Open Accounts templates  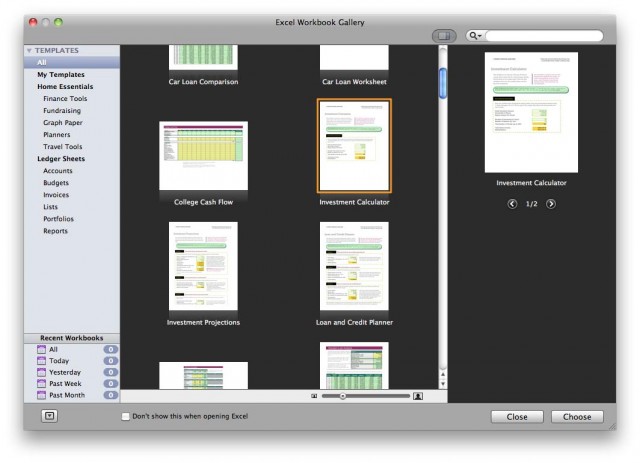pyautogui.click(x=58, y=171)
